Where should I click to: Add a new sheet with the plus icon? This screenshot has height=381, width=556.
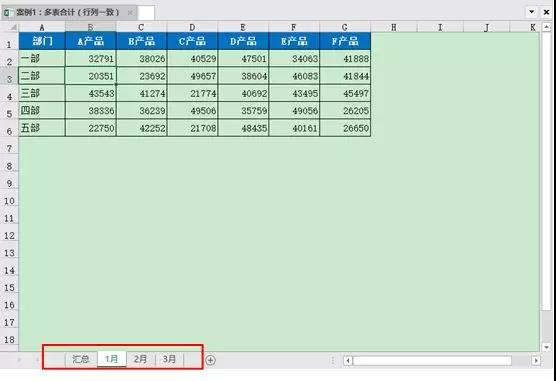tap(210, 360)
